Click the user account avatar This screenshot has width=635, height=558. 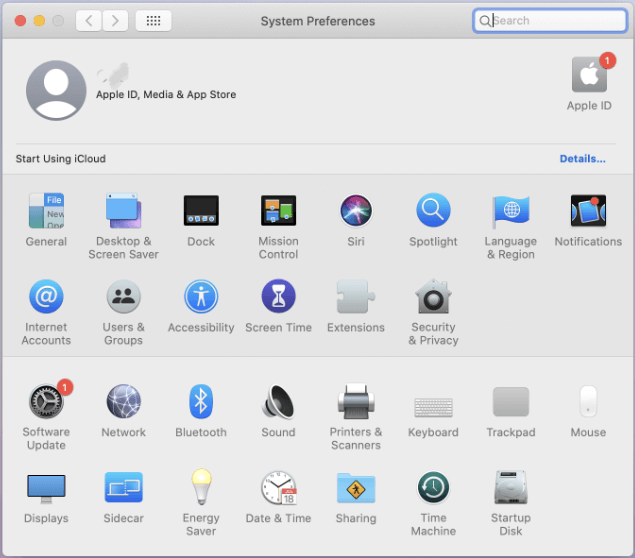click(56, 90)
